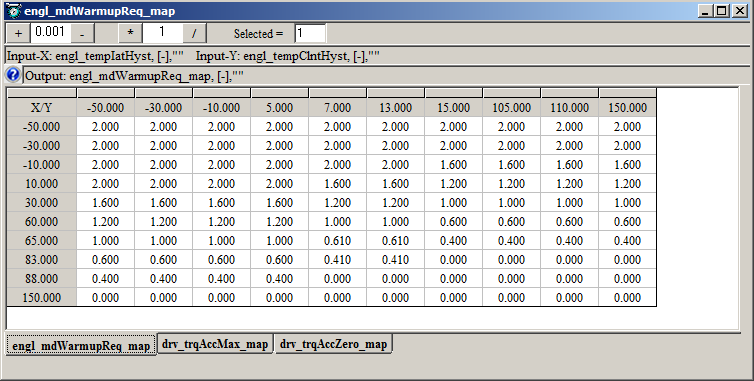754x381 pixels.
Task: Click cell 0.610 in column 7.000
Action: (338, 241)
